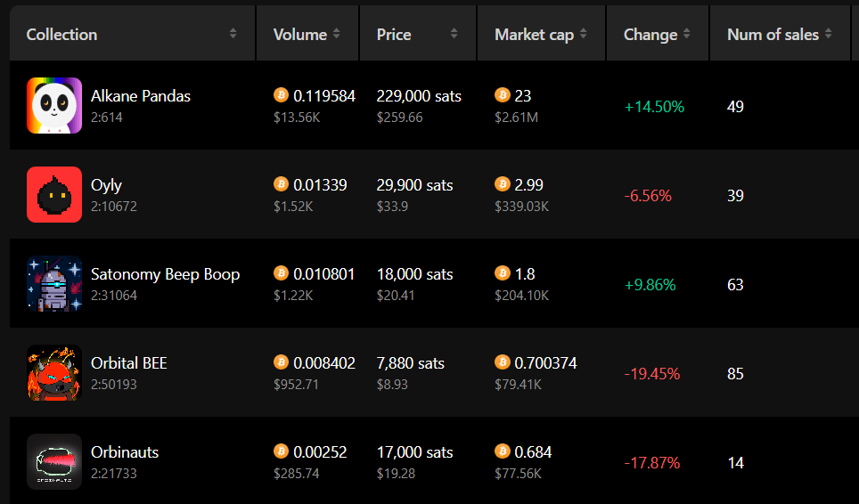Open the Orbital BEE collection icon
The height and width of the screenshot is (504, 859).
54,373
